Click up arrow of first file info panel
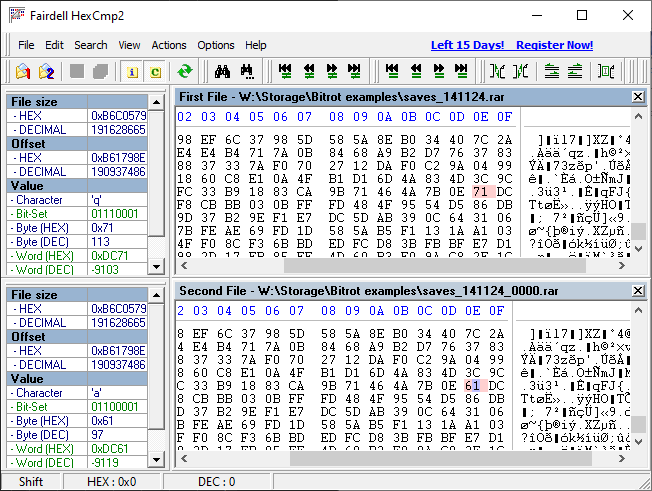This screenshot has height=491, width=652. pyautogui.click(x=156, y=102)
